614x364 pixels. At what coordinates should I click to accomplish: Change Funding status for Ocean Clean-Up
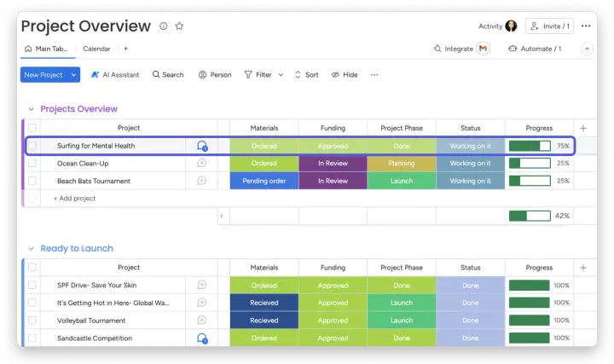[x=333, y=163]
